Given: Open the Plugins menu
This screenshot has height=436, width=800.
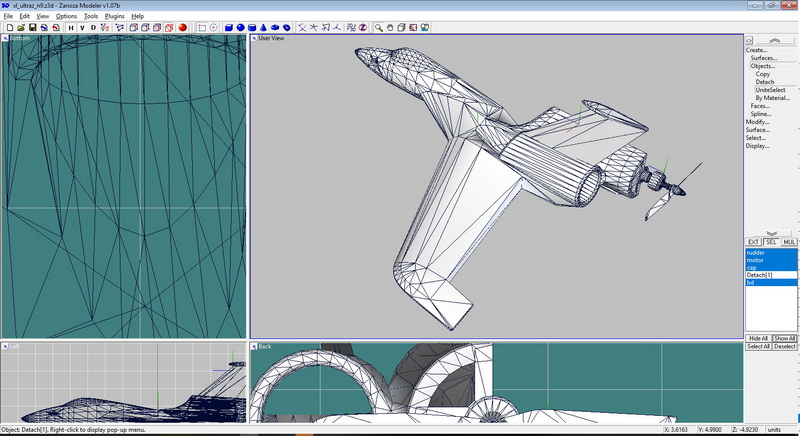Looking at the screenshot, I should pos(115,17).
